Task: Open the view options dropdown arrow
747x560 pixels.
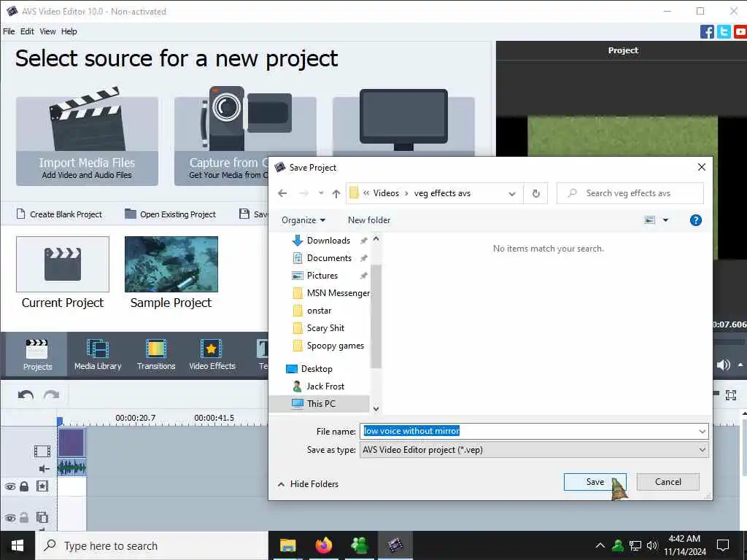Action: click(665, 220)
